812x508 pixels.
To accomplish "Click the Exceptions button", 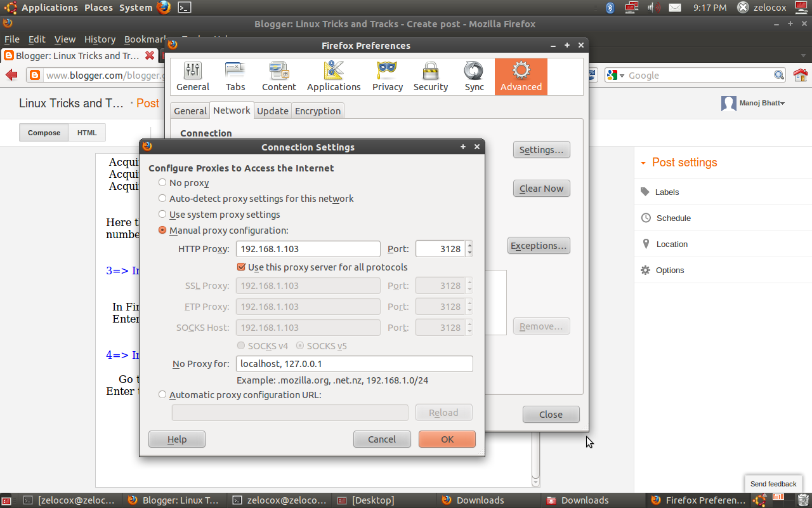I will tap(539, 246).
